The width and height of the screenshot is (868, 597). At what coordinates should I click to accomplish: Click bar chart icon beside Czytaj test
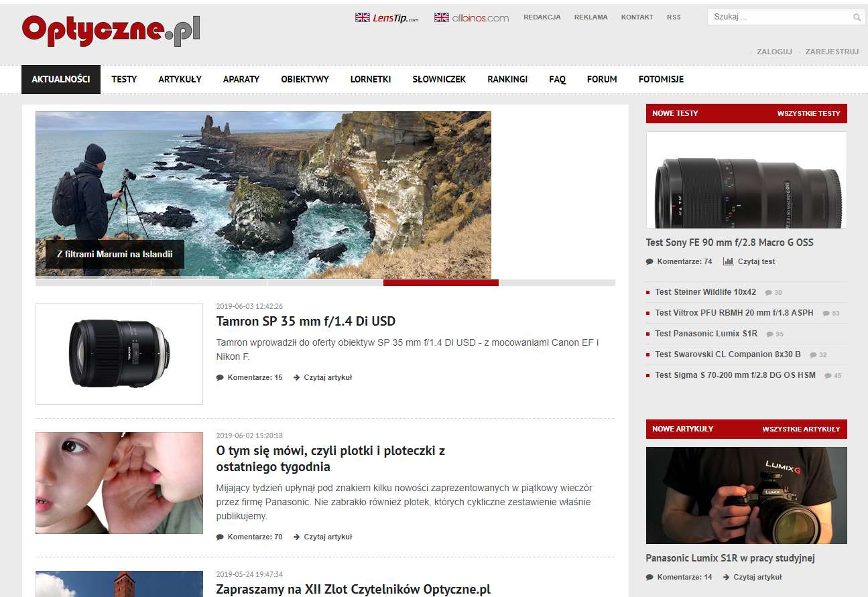(728, 261)
